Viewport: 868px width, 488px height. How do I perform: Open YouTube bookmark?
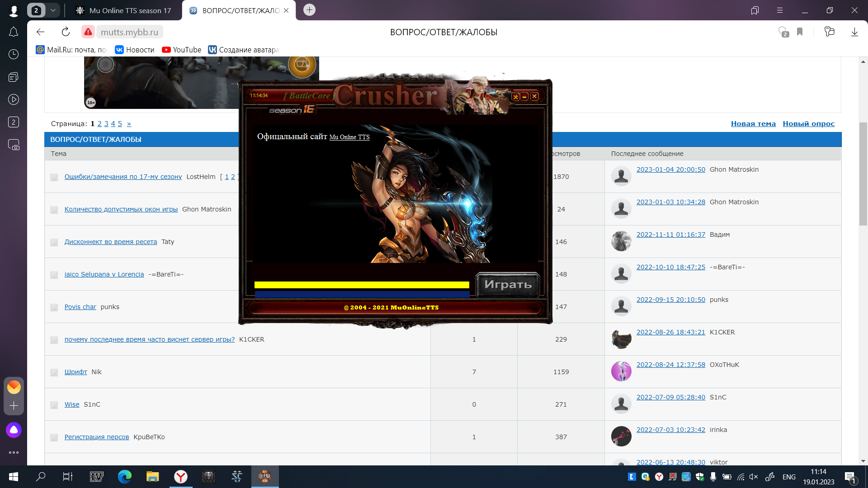click(182, 50)
